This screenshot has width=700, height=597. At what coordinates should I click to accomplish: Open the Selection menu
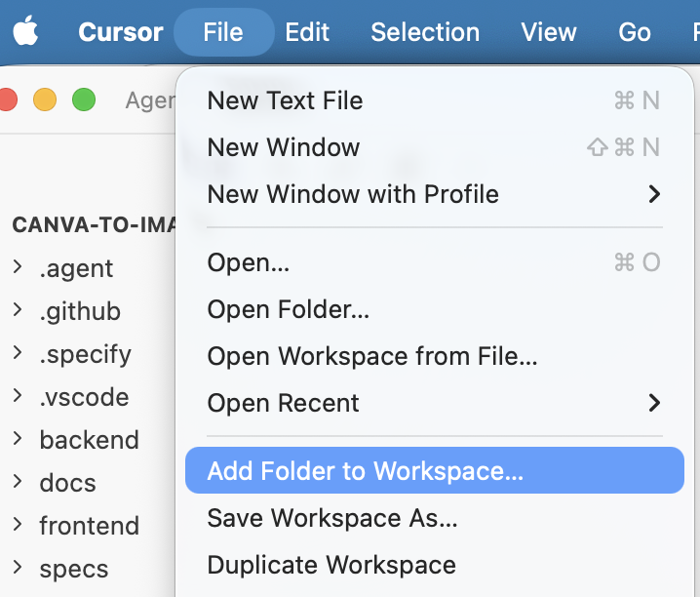425,32
